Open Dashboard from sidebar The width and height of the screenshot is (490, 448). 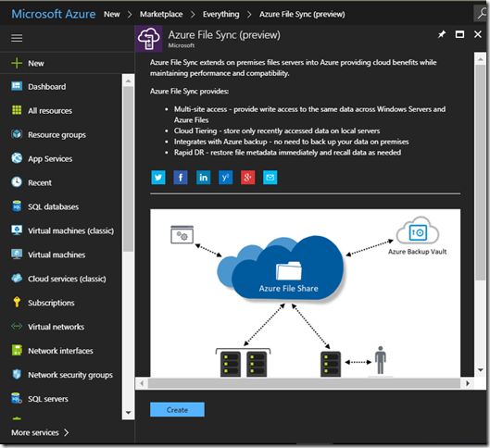click(x=47, y=86)
